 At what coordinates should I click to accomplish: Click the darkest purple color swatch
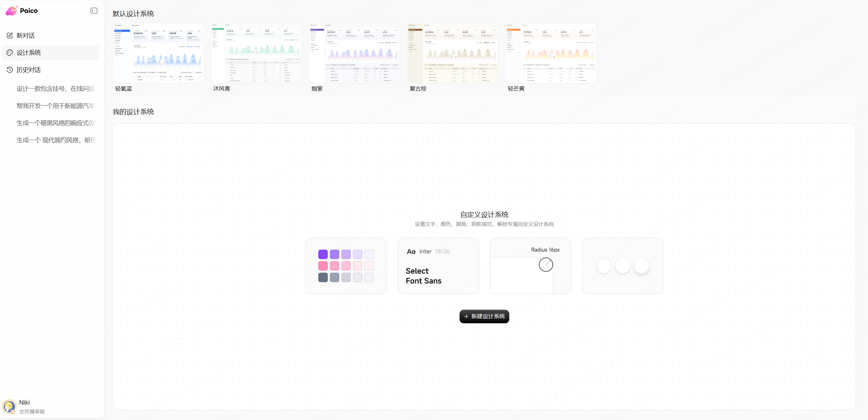[323, 254]
